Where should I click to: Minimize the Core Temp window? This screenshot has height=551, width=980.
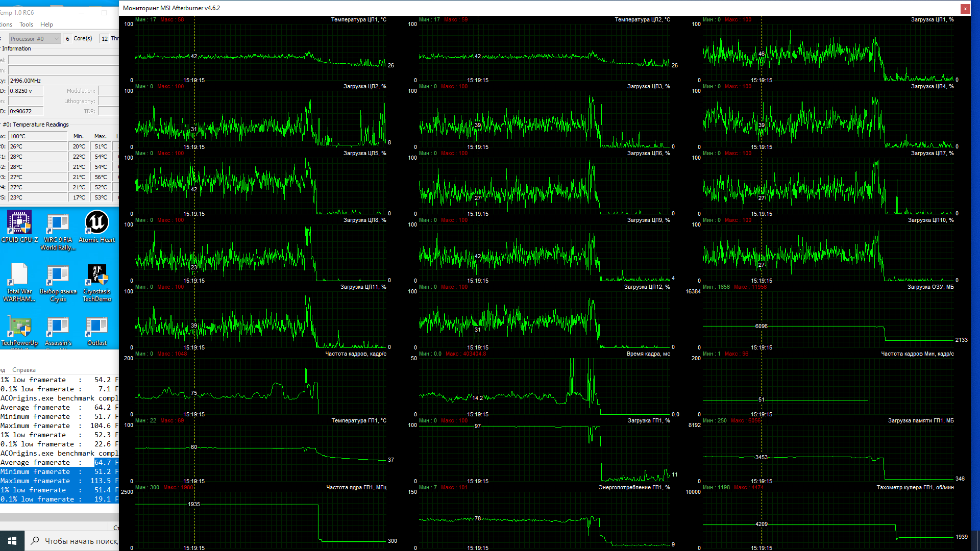pyautogui.click(x=81, y=13)
